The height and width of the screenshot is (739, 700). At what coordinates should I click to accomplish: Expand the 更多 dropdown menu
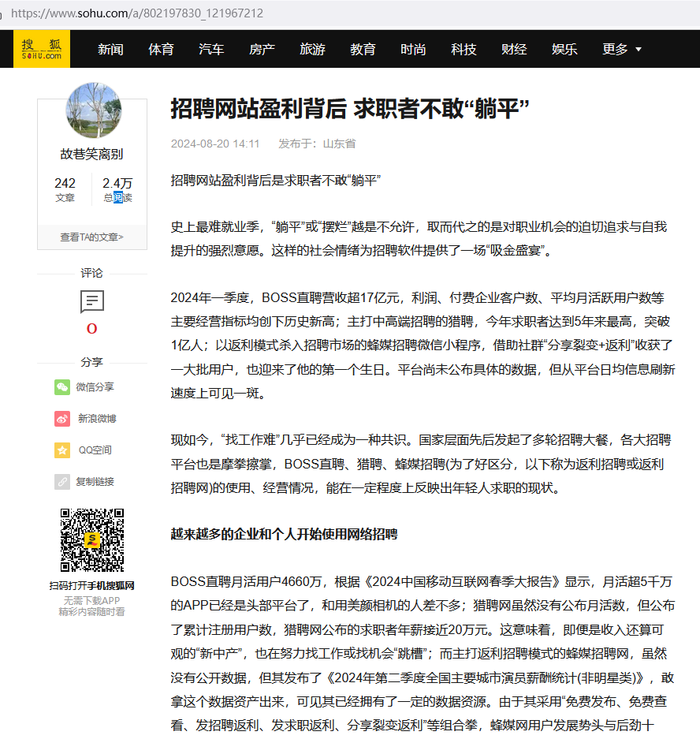coord(622,49)
